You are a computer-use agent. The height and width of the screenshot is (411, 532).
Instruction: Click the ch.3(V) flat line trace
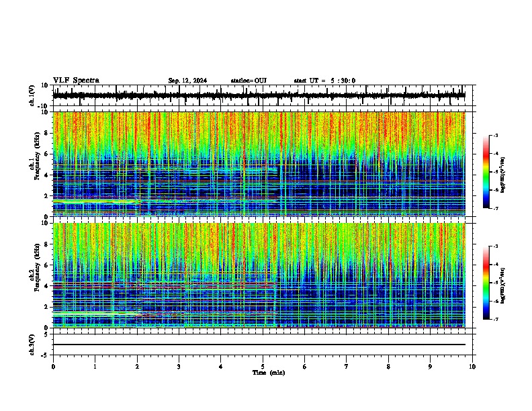259,345
